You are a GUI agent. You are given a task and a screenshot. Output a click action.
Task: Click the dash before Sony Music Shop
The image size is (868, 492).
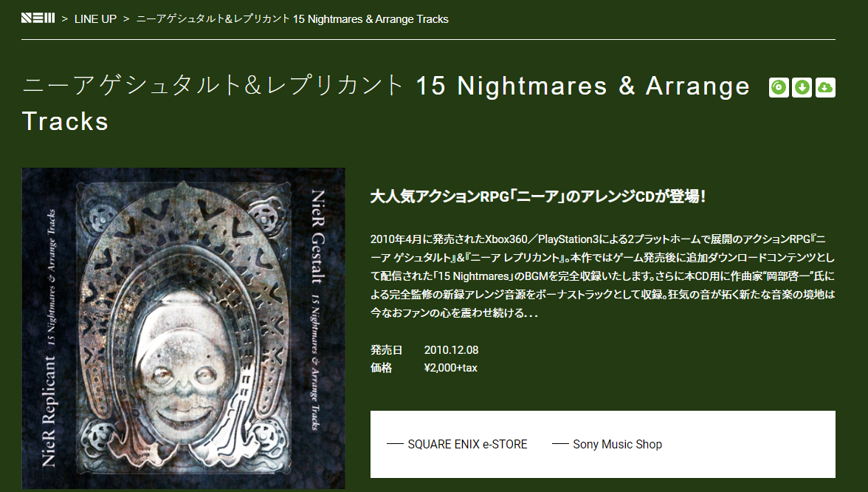pos(560,444)
